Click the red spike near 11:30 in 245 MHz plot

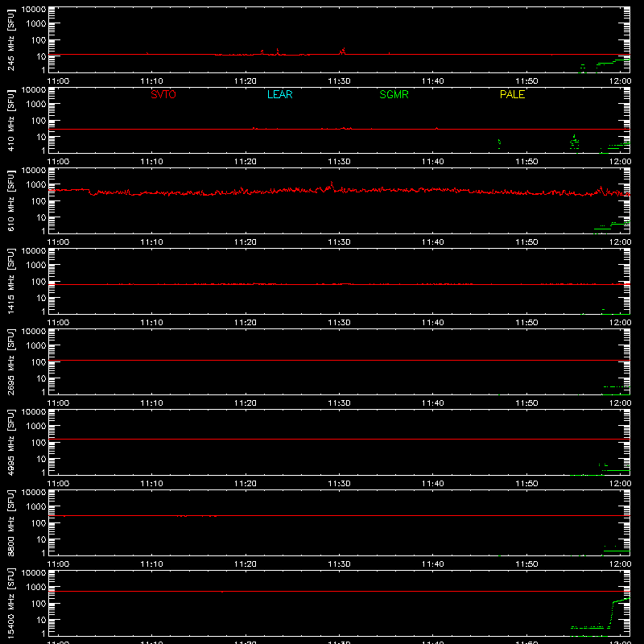tap(343, 51)
